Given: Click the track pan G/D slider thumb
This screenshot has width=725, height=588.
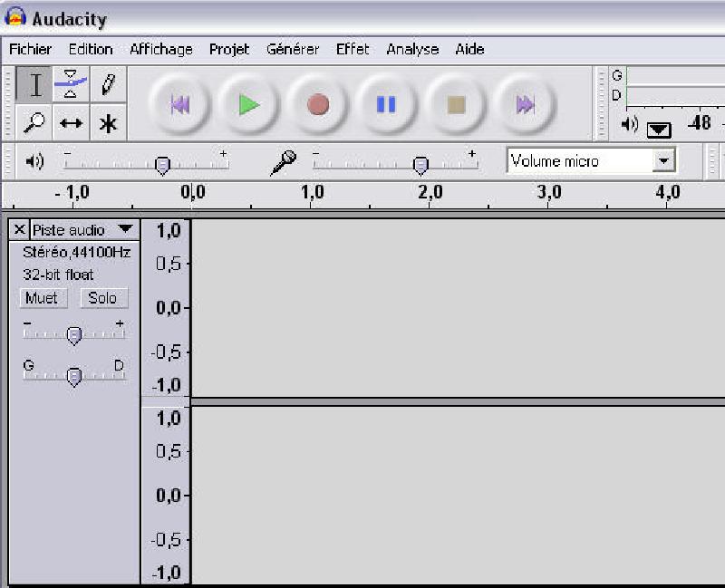Looking at the screenshot, I should (74, 377).
